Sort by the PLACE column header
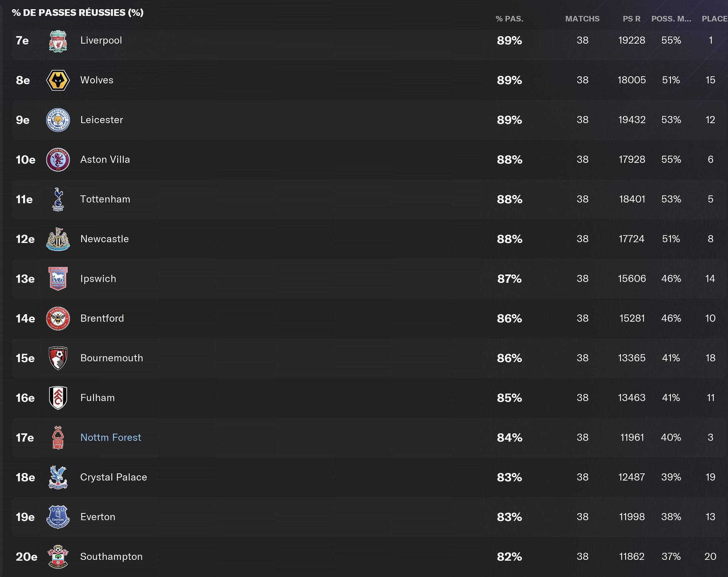The image size is (728, 577). click(714, 19)
